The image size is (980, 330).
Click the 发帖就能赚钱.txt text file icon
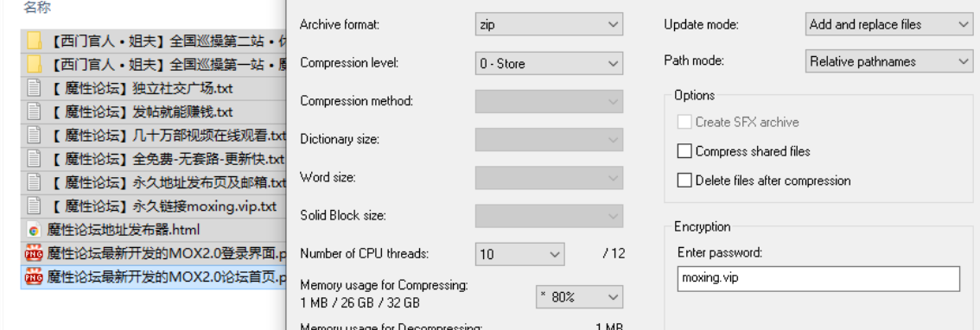click(x=35, y=112)
